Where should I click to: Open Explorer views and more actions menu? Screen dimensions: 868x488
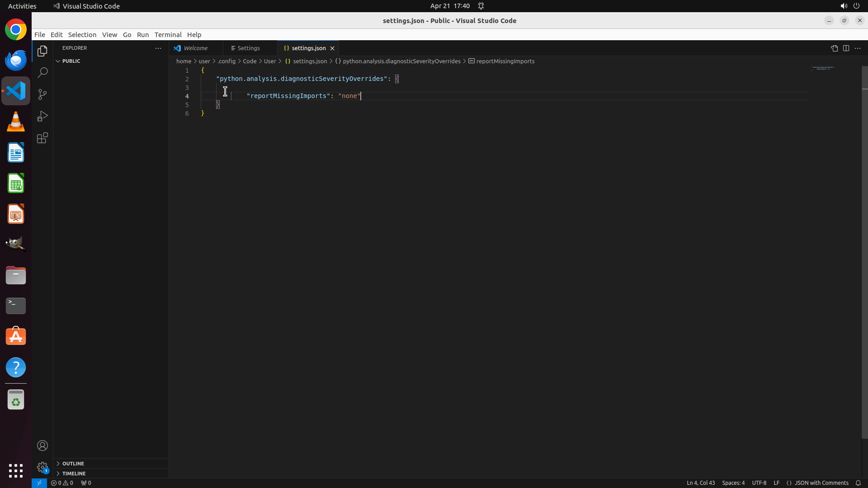158,48
